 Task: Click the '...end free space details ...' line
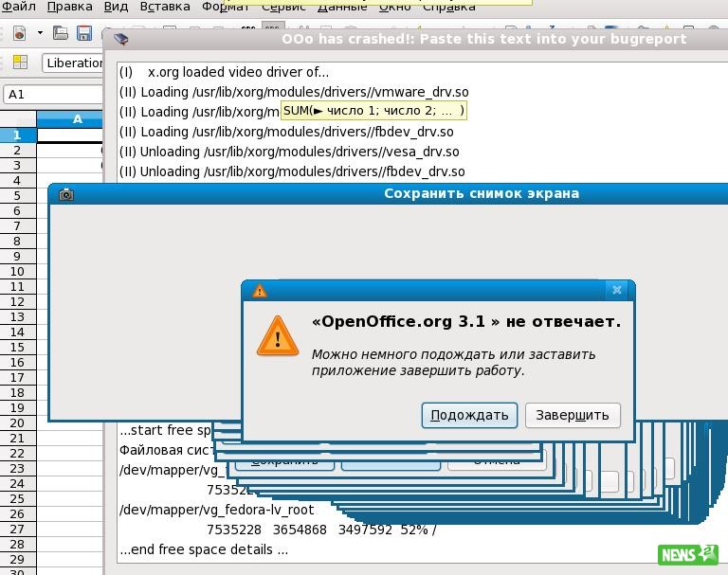pos(204,549)
